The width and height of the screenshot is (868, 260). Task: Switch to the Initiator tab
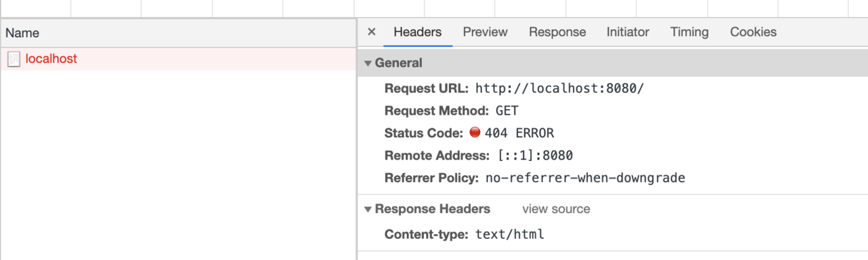pos(628,32)
